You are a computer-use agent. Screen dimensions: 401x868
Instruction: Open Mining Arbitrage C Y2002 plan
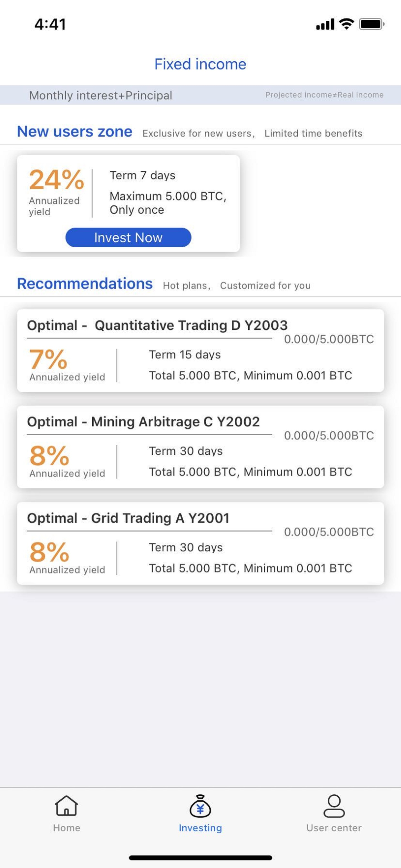click(200, 447)
